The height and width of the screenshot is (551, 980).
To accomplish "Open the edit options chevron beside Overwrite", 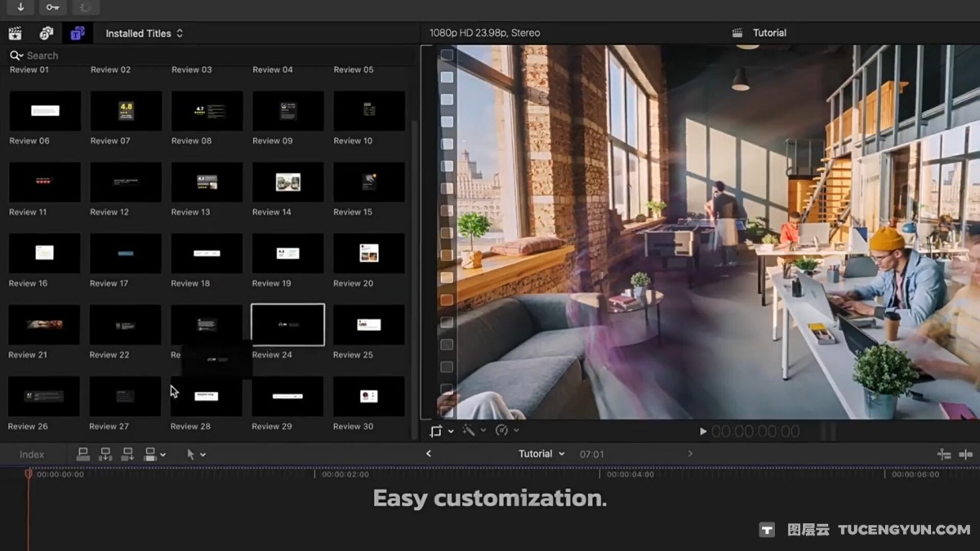I will click(163, 455).
